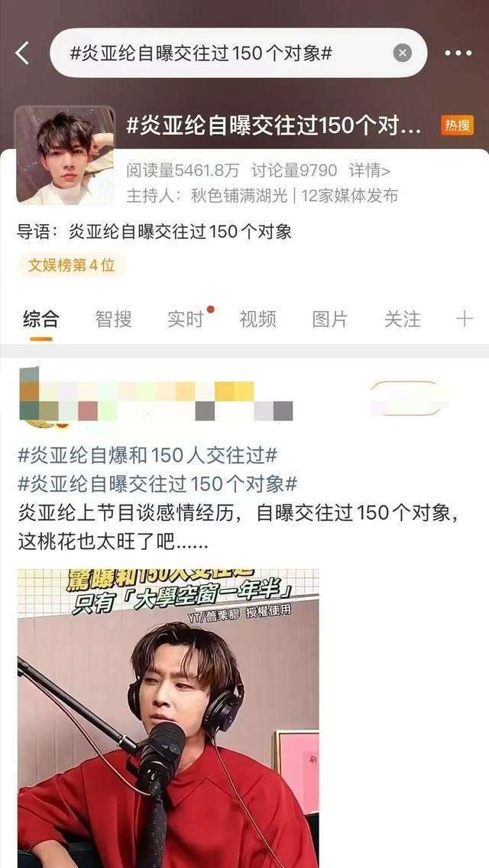The height and width of the screenshot is (868, 489).
Task: Open the 视频 tab
Action: click(x=257, y=319)
